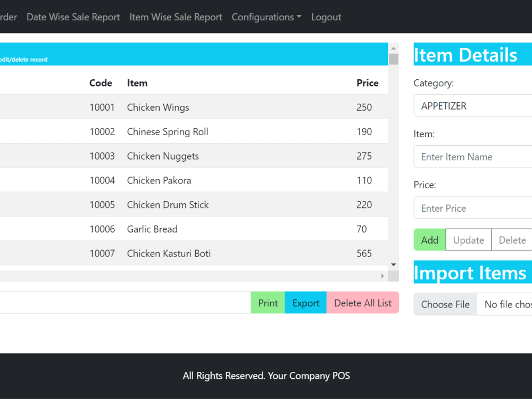532x399 pixels.
Task: Click the Delete item button
Action: coord(512,240)
